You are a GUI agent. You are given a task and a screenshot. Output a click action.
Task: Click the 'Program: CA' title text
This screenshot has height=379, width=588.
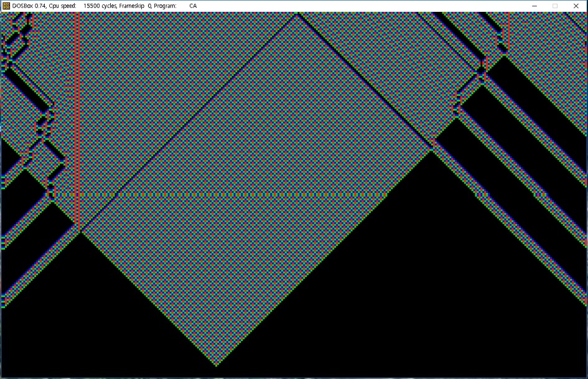[x=175, y=6]
